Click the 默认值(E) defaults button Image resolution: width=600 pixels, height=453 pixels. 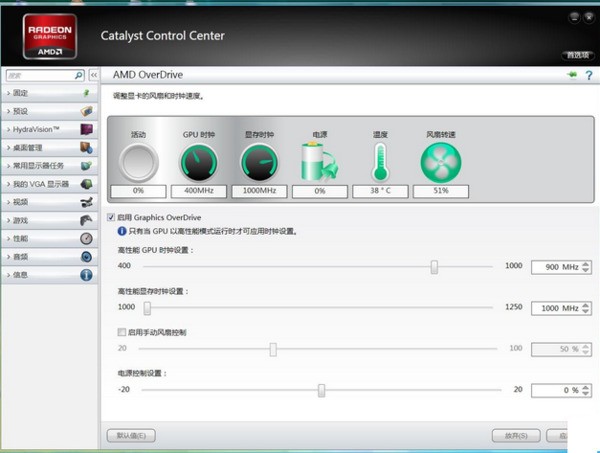tap(131, 435)
